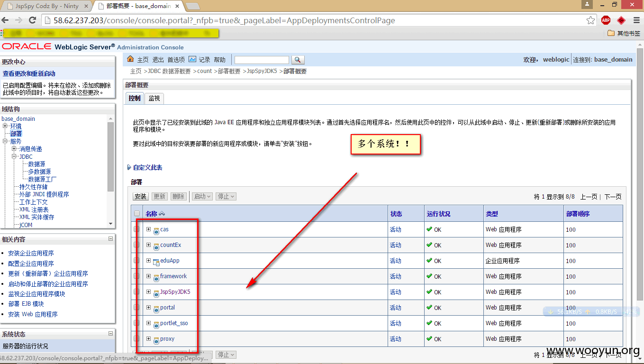The image size is (644, 364).
Task: Click the cas web application icon
Action: tap(156, 231)
